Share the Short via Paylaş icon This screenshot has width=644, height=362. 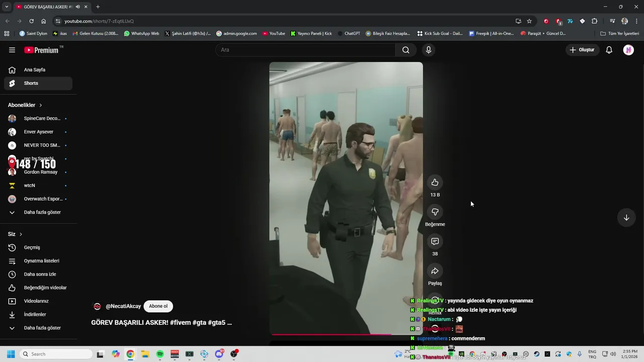point(435,271)
